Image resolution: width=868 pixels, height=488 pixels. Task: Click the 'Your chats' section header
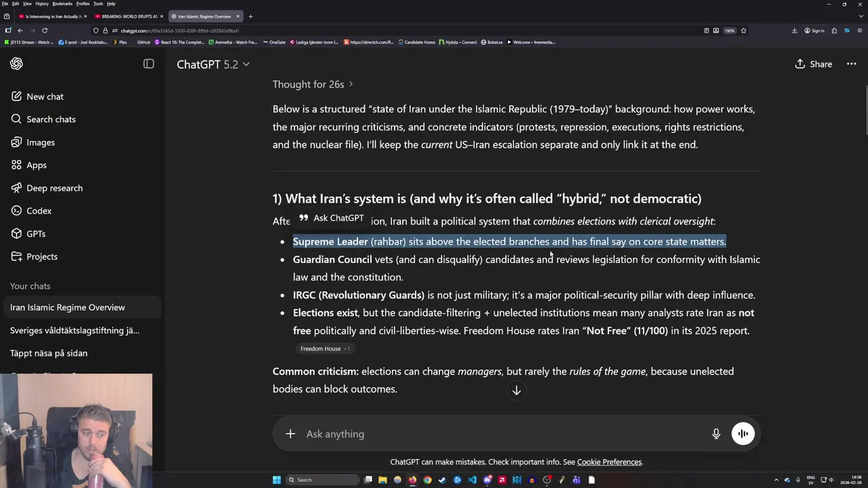point(30,286)
